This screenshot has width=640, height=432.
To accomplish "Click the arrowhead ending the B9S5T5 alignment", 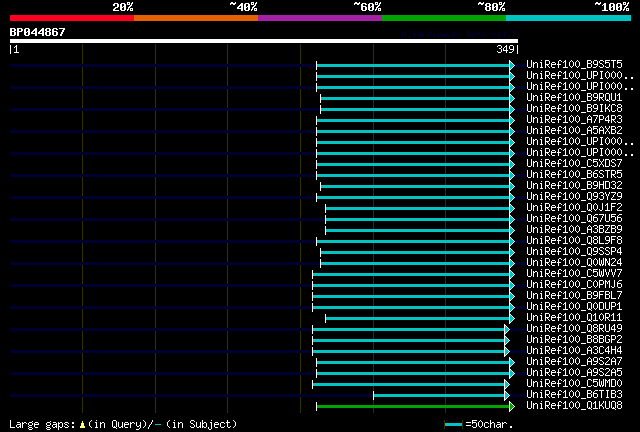I will click(x=512, y=65).
